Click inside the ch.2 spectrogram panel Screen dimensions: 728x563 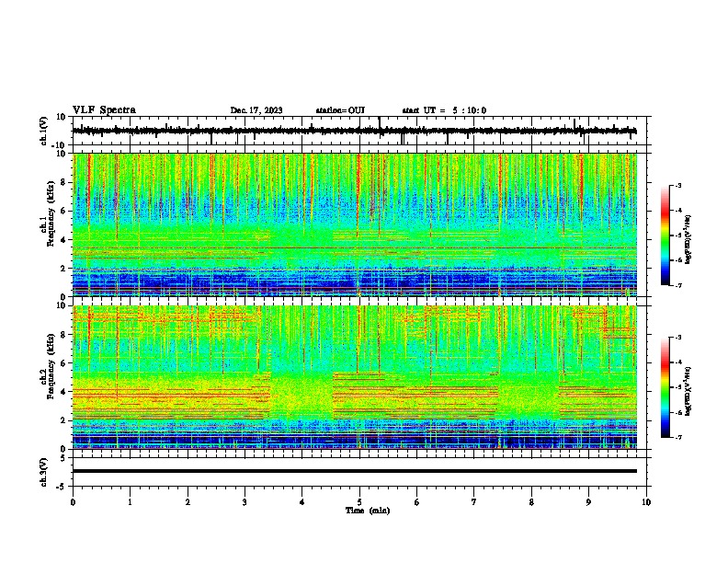pos(355,377)
